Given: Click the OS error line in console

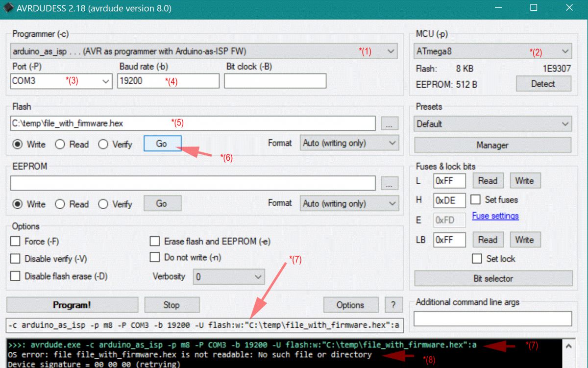Looking at the screenshot, I should coord(190,355).
